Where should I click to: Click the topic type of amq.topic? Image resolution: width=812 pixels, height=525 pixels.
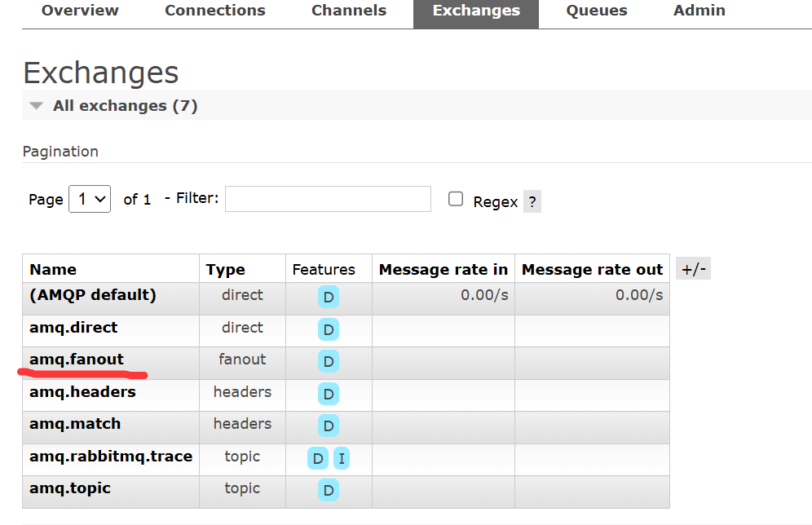tap(242, 488)
